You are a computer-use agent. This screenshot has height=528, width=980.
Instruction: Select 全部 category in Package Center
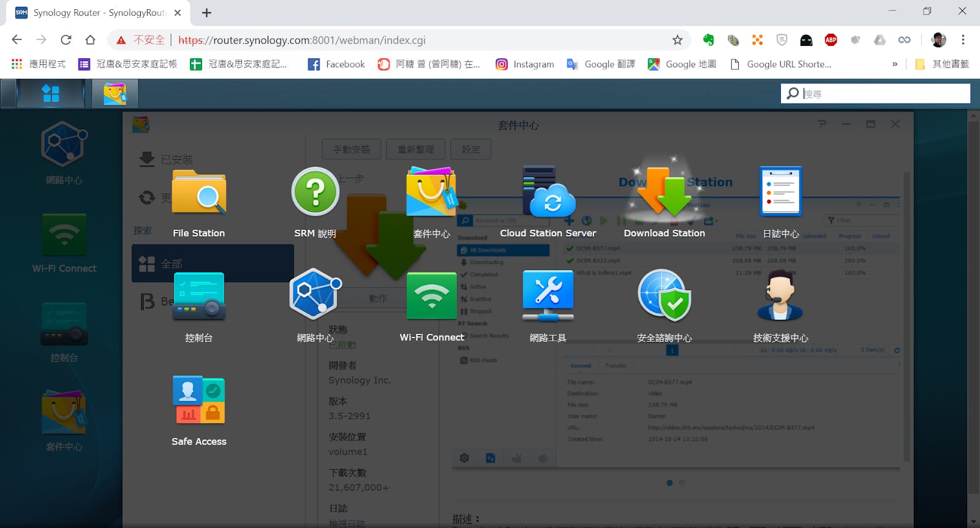click(213, 263)
